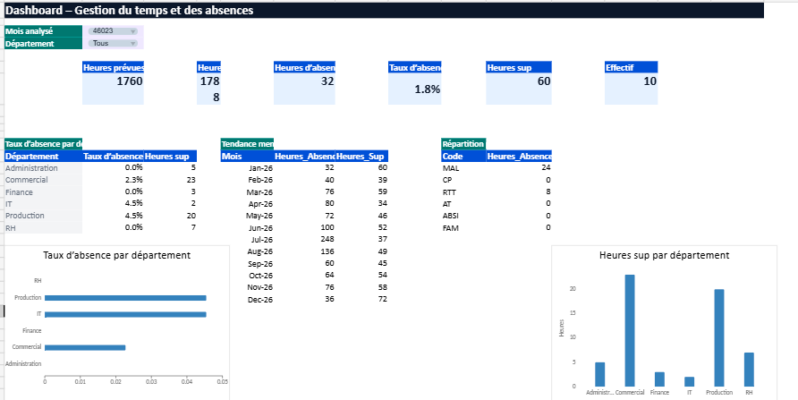Click the Heures prévues KPI header
Image resolution: width=798 pixels, height=400 pixels.
[x=113, y=67]
